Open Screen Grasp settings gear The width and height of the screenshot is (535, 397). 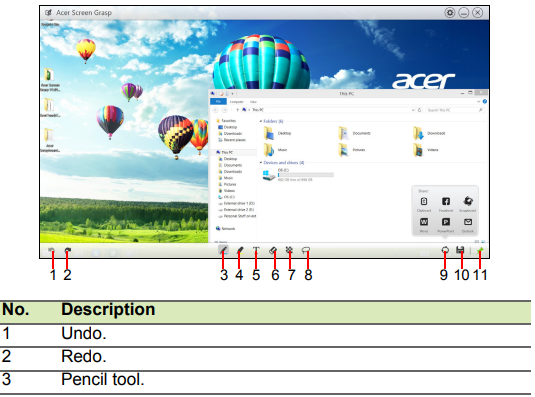click(450, 13)
